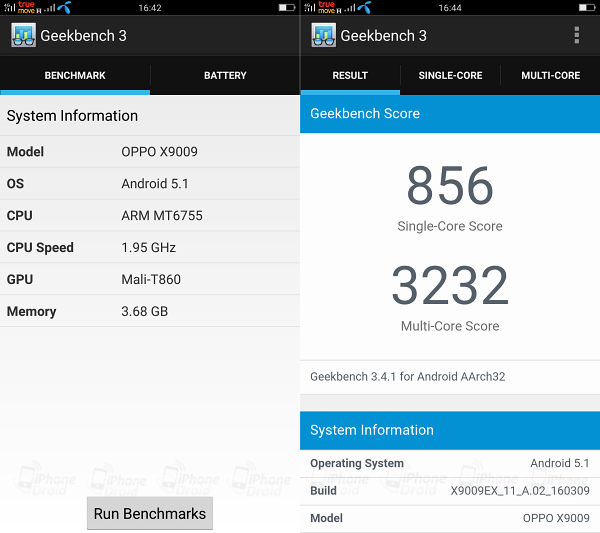Screen dimensions: 600x533
Task: Switch to the BATTERY tab
Action: 225,75
